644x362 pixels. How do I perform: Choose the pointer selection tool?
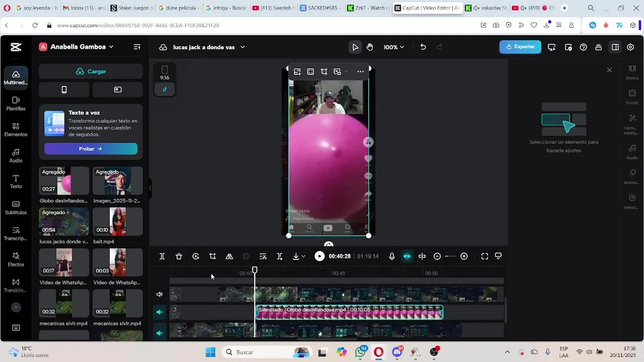click(x=355, y=47)
